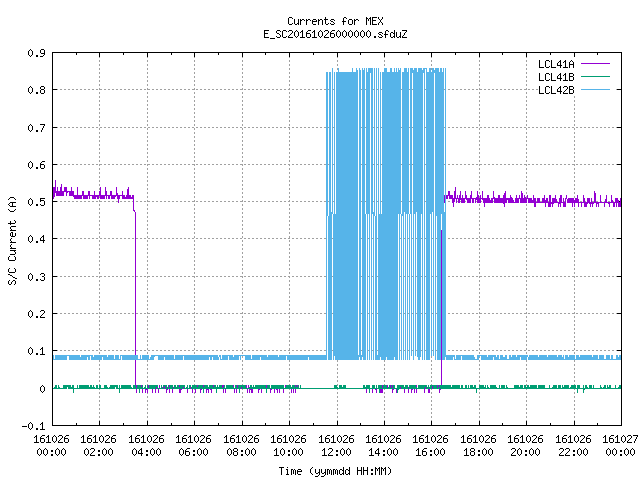Viewport: 640px width, 480px height.
Task: Click the y-axis tick value 0.3
Action: (36, 277)
